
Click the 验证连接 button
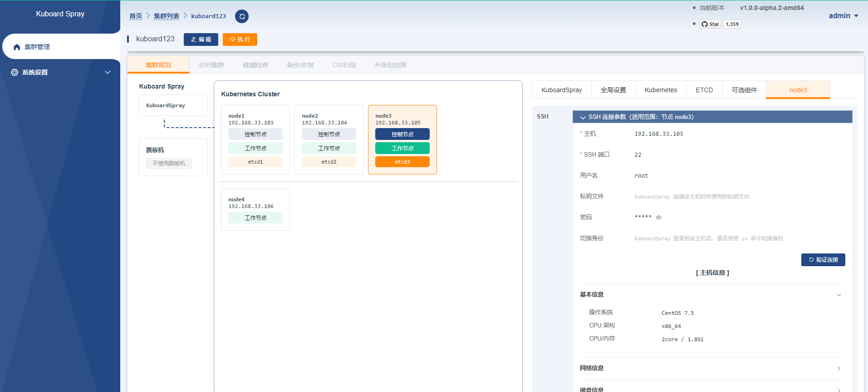click(x=823, y=260)
